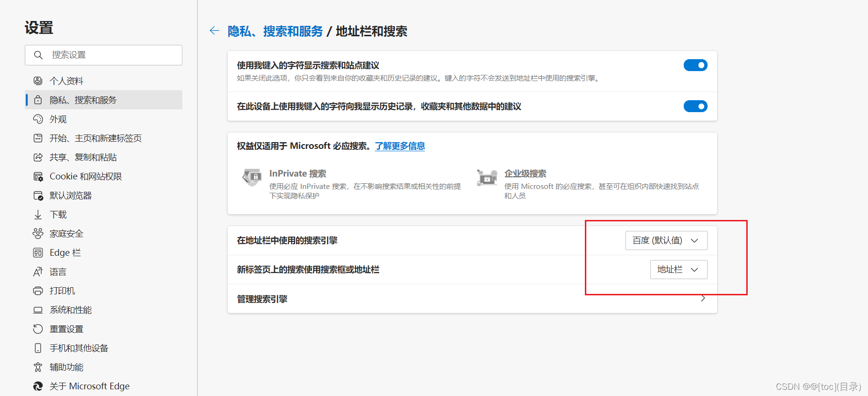This screenshot has height=396, width=868.
Task: Open the 下载 settings section
Action: pyautogui.click(x=104, y=214)
